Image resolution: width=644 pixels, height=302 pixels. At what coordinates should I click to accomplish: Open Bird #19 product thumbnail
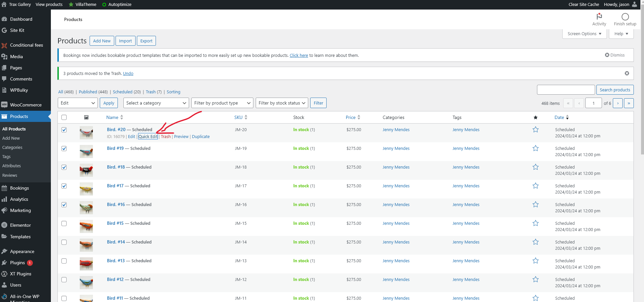coord(86,151)
